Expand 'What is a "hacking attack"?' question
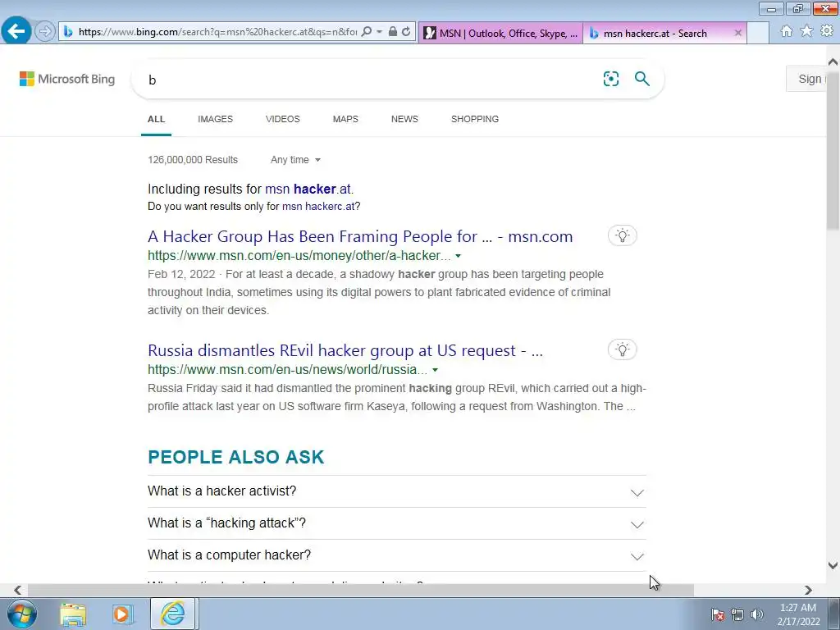840x630 pixels. point(397,523)
